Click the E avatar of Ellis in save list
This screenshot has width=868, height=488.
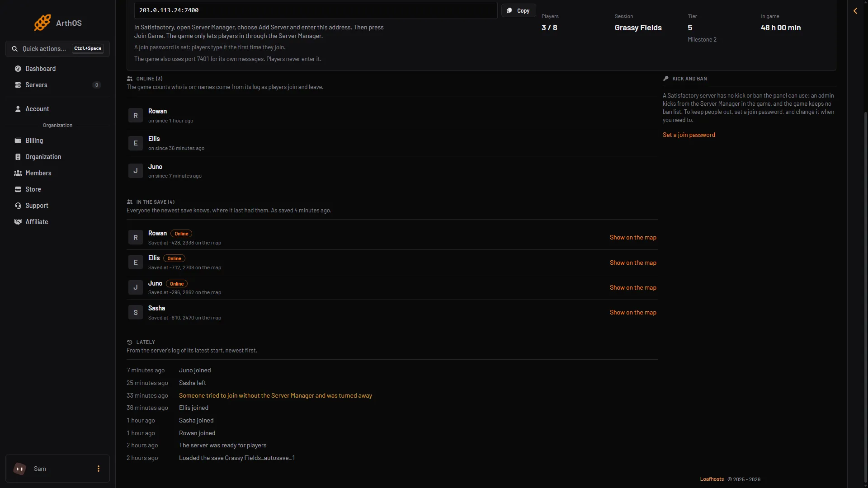click(x=136, y=263)
